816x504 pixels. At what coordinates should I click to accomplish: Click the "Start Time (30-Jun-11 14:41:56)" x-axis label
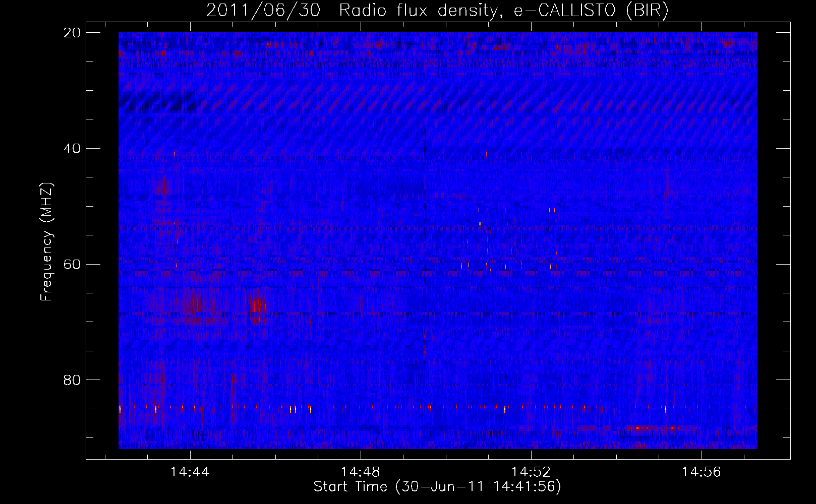click(x=437, y=487)
